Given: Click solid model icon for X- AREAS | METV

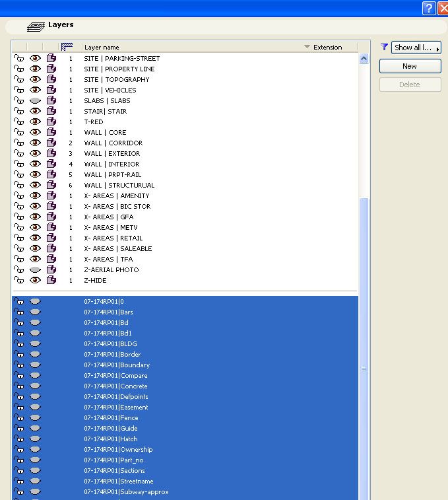Looking at the screenshot, I should pyautogui.click(x=51, y=227).
